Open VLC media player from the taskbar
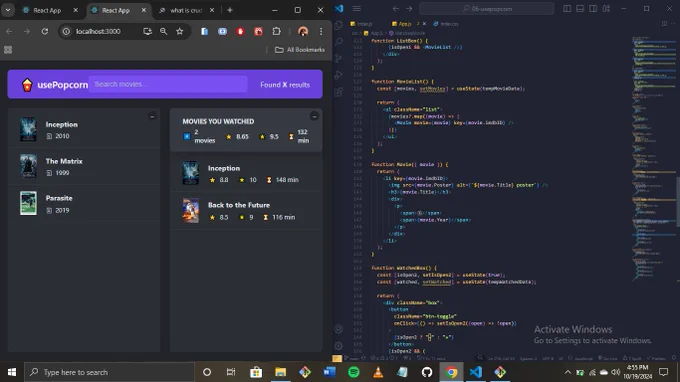The width and height of the screenshot is (680, 382). tap(378, 372)
